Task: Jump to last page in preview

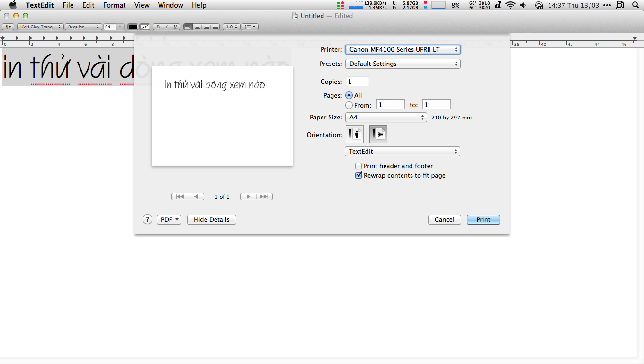Action: coord(264,196)
